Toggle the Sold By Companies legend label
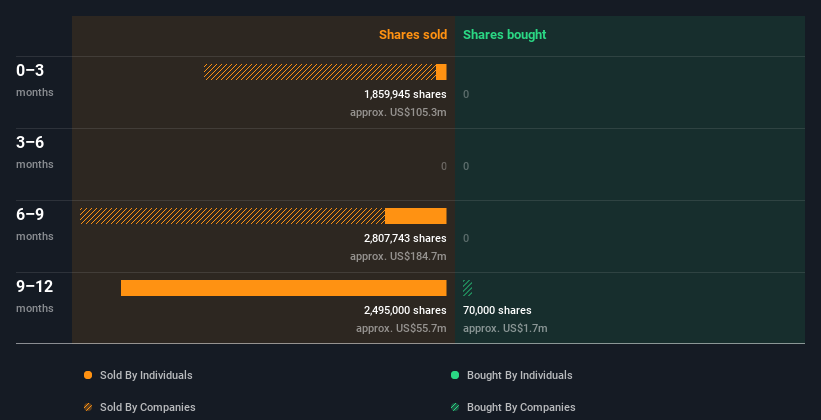Screen dimensions: 821x420 click(x=147, y=407)
